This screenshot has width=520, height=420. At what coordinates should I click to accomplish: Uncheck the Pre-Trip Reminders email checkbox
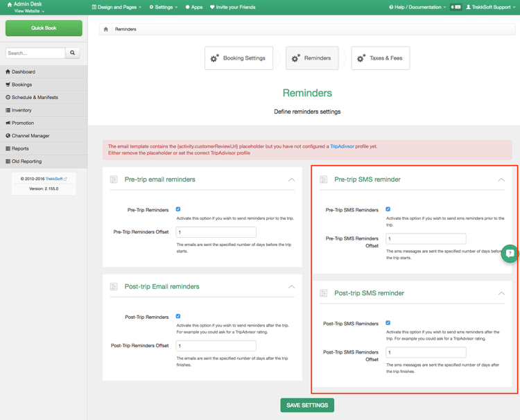pos(178,209)
